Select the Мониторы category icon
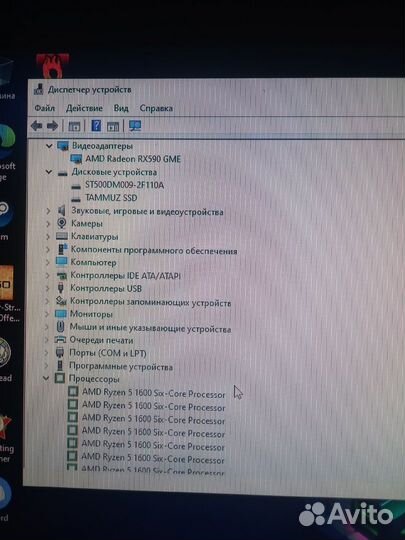The height and width of the screenshot is (540, 405). coord(61,314)
